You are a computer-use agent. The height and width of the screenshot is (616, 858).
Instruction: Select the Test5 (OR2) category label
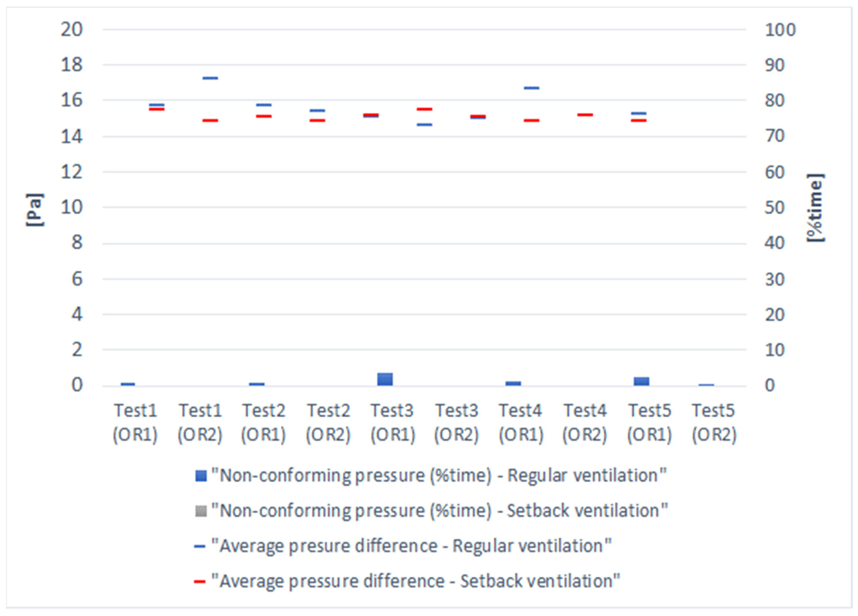pos(714,423)
